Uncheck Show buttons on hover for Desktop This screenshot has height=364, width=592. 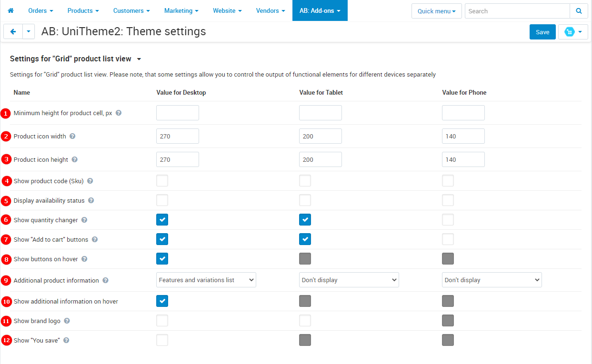click(162, 259)
